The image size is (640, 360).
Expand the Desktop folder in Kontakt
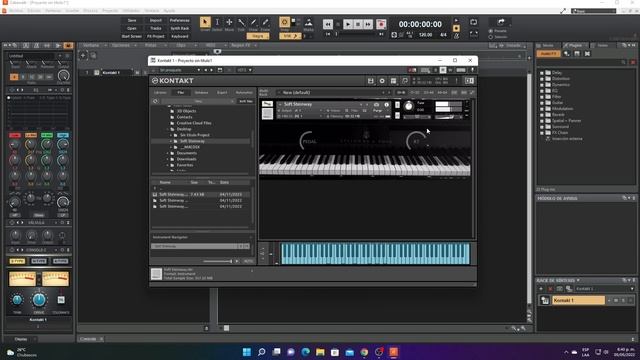[168, 129]
